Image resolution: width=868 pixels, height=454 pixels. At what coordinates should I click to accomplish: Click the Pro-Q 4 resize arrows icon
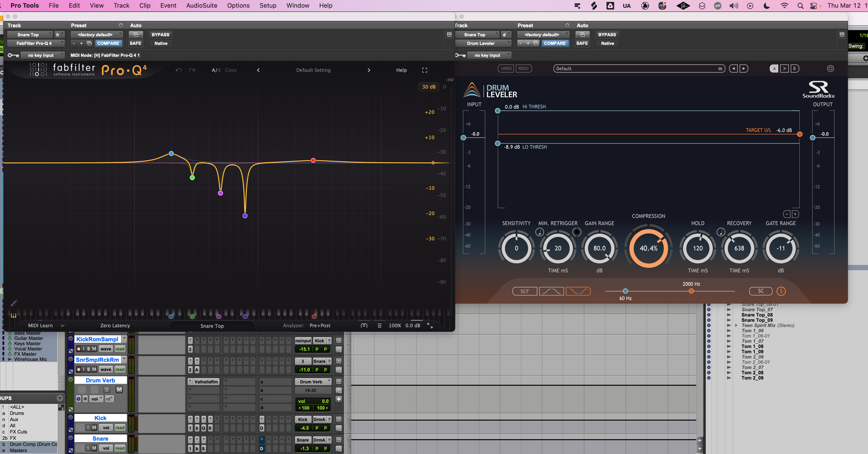(x=430, y=325)
